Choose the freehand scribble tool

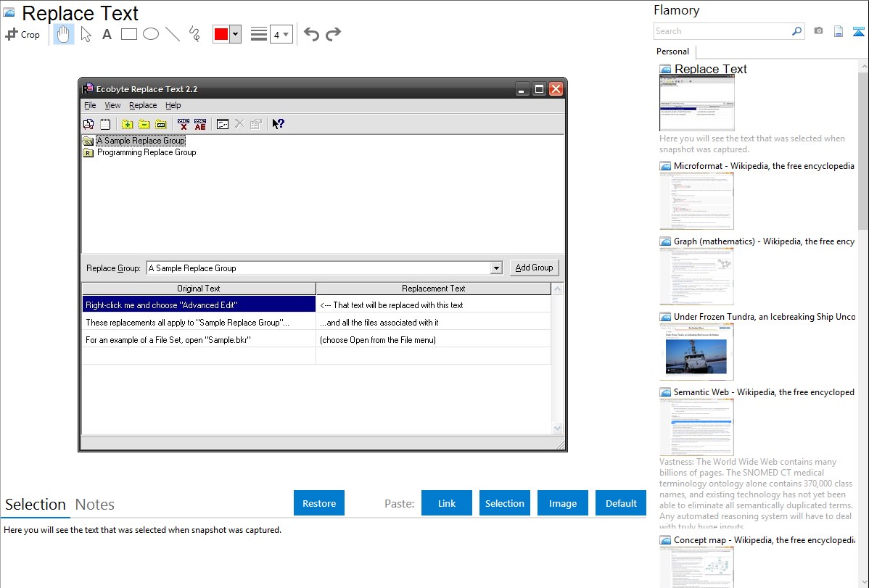click(194, 34)
